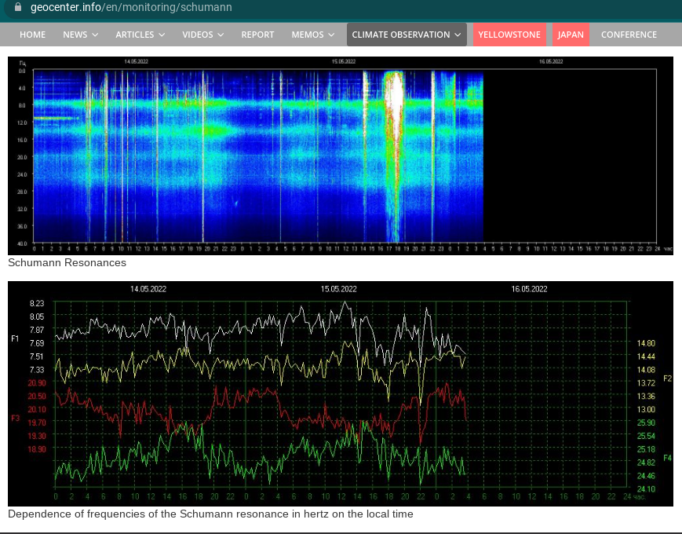Click the 24.10 value on F4 axis
The image size is (682, 534).
(x=646, y=489)
